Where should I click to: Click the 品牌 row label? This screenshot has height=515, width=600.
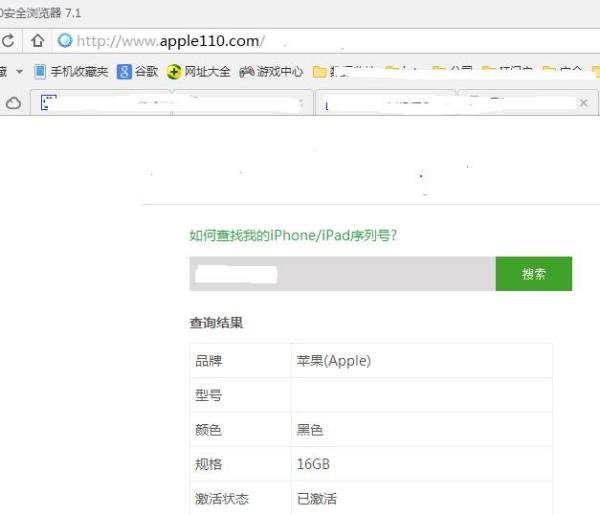(x=209, y=361)
